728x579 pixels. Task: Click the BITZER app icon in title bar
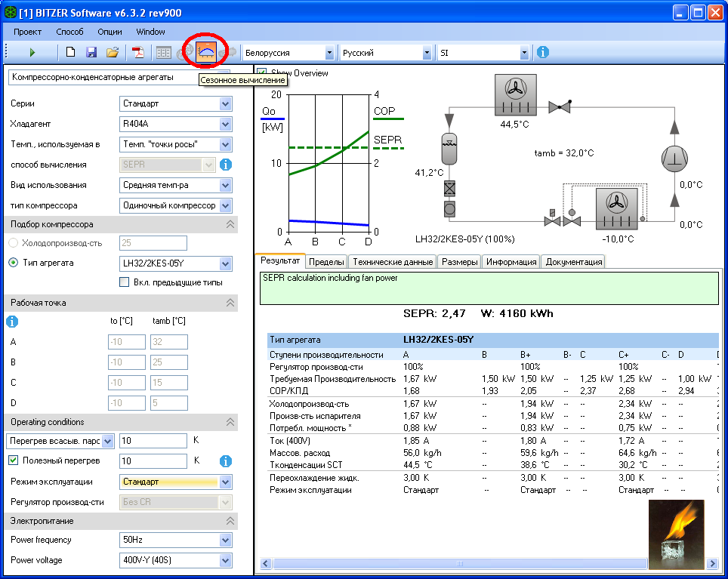(11, 13)
